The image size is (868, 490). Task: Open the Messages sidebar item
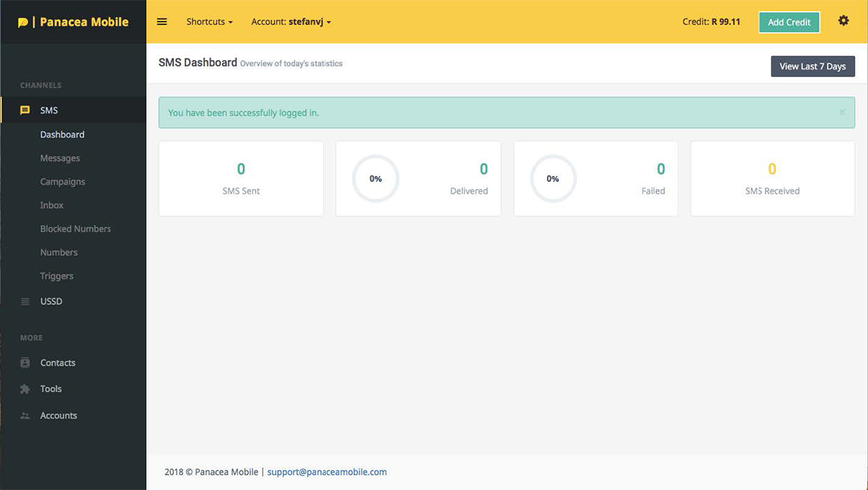coord(60,158)
